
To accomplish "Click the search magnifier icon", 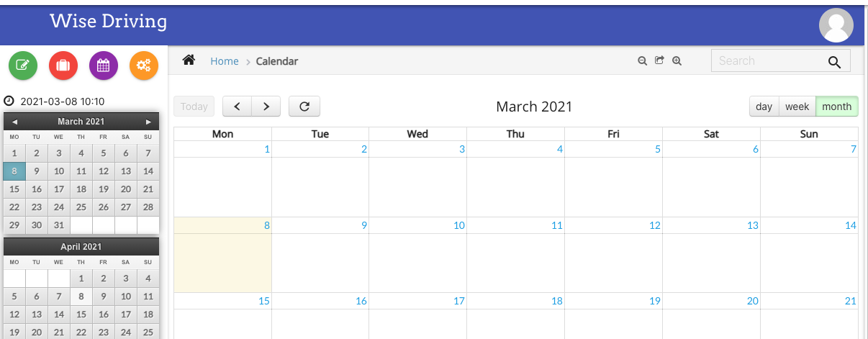I will pyautogui.click(x=834, y=62).
